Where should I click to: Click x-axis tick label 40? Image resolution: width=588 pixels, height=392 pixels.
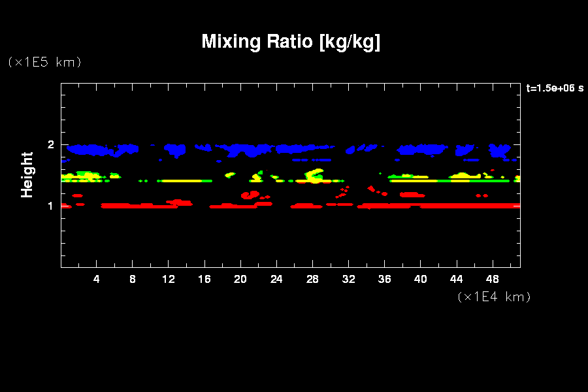[x=420, y=279]
